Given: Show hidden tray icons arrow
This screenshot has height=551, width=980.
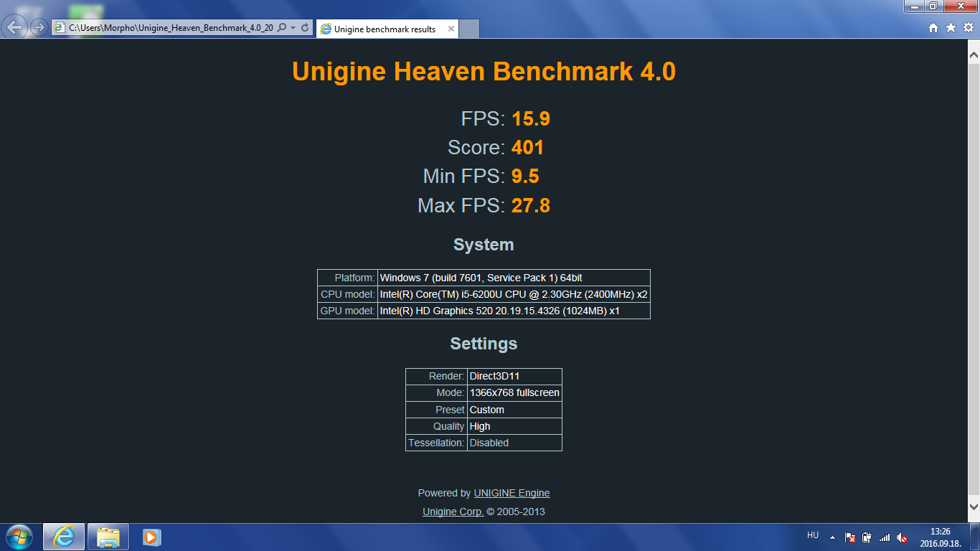Looking at the screenshot, I should (832, 537).
